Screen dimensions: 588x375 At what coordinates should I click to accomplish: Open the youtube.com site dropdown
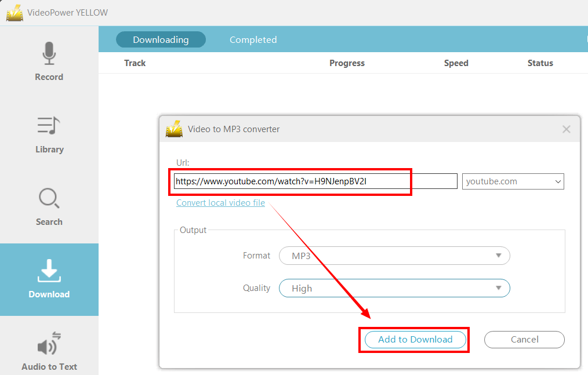(513, 181)
